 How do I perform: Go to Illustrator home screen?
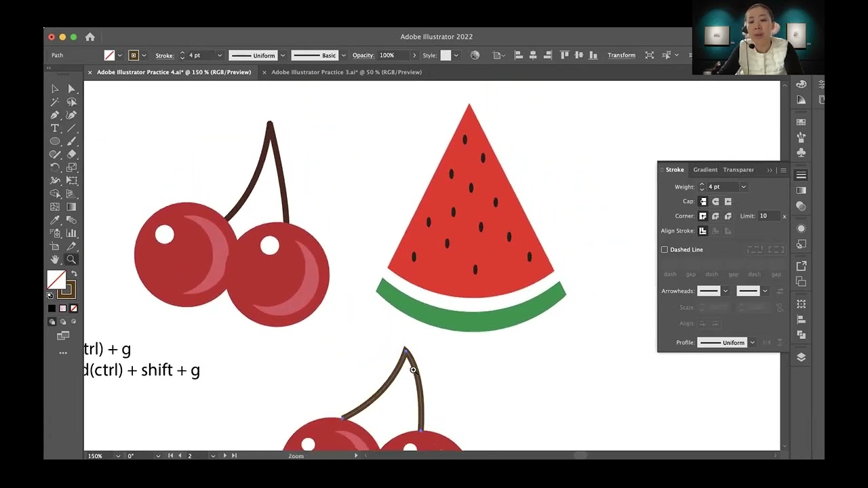tap(90, 37)
